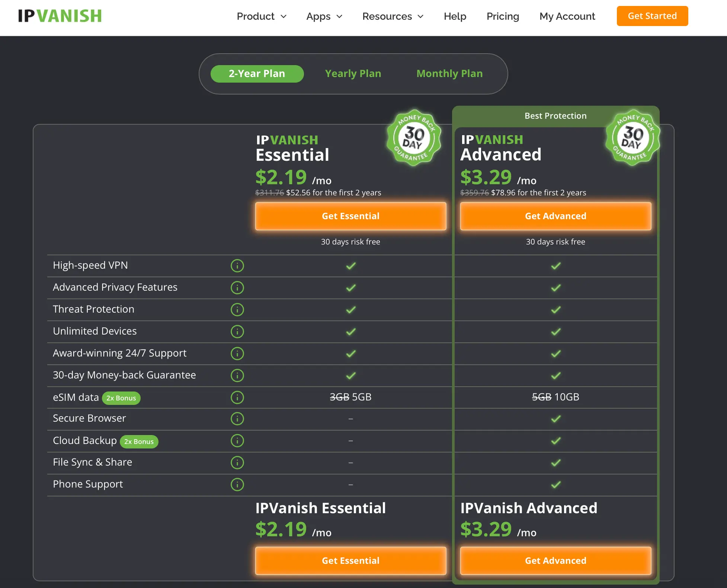Click Get Essential to purchase the Essential plan

pos(350,216)
